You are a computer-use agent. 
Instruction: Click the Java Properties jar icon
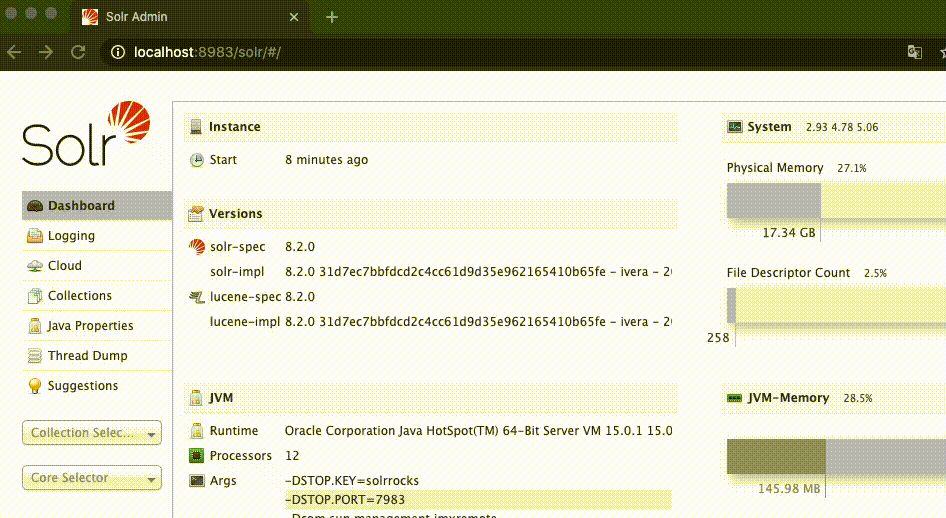(35, 326)
